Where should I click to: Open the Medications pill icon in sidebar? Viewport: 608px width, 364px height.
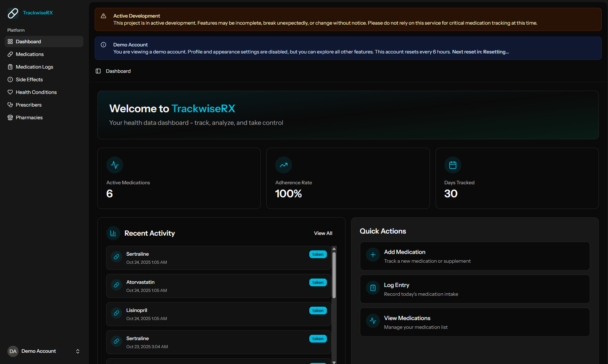pyautogui.click(x=11, y=54)
